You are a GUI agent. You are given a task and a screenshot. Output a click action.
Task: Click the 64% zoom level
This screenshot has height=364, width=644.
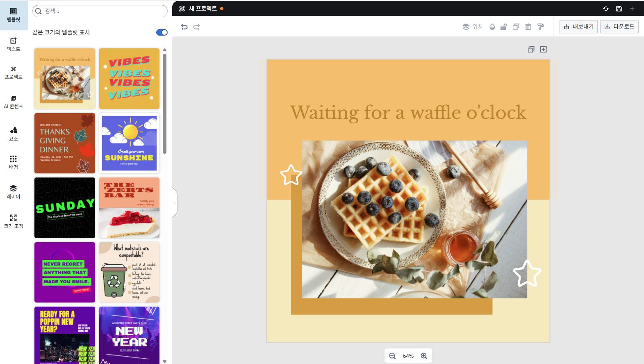point(408,356)
